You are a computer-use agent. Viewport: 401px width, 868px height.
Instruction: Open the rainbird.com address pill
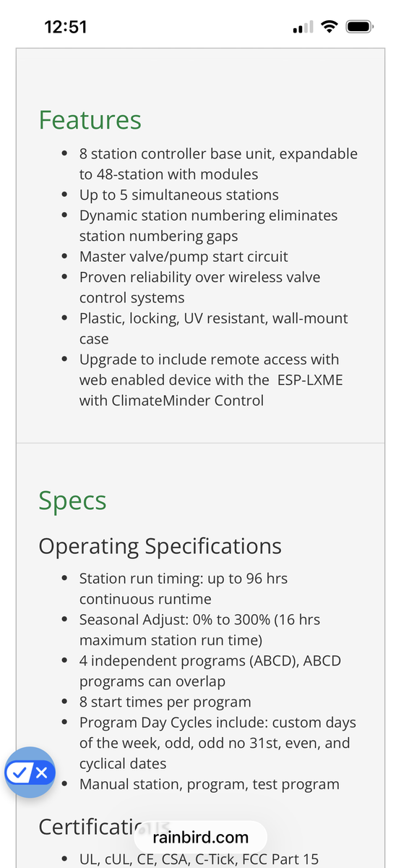point(200,838)
